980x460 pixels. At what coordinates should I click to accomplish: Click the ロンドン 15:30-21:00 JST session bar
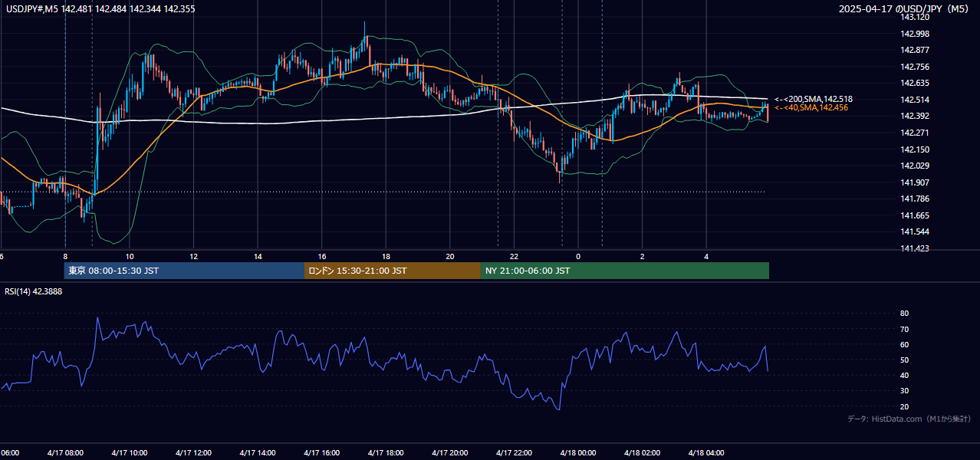pos(393,271)
